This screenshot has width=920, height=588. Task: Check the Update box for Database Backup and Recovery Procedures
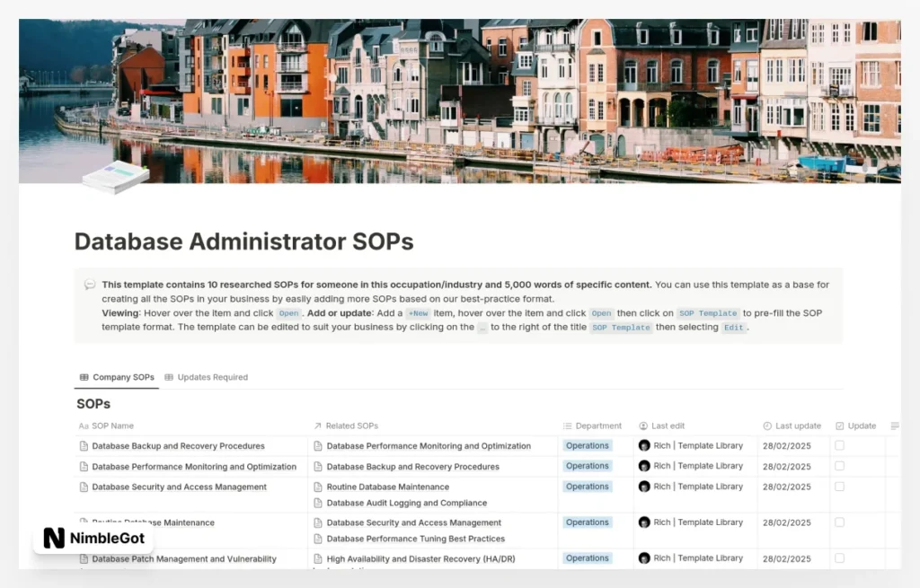[838, 445]
